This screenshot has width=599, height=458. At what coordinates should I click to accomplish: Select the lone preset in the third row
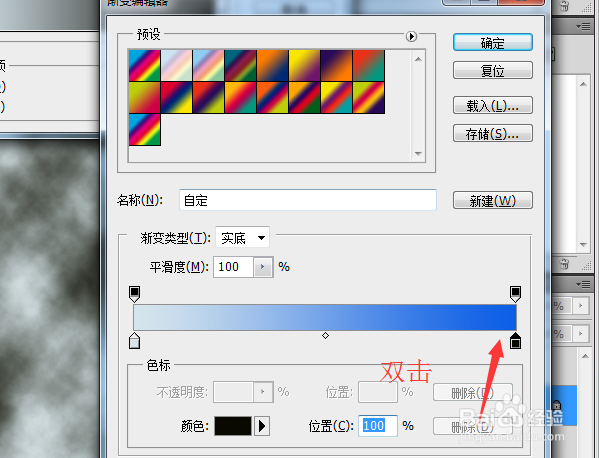145,129
